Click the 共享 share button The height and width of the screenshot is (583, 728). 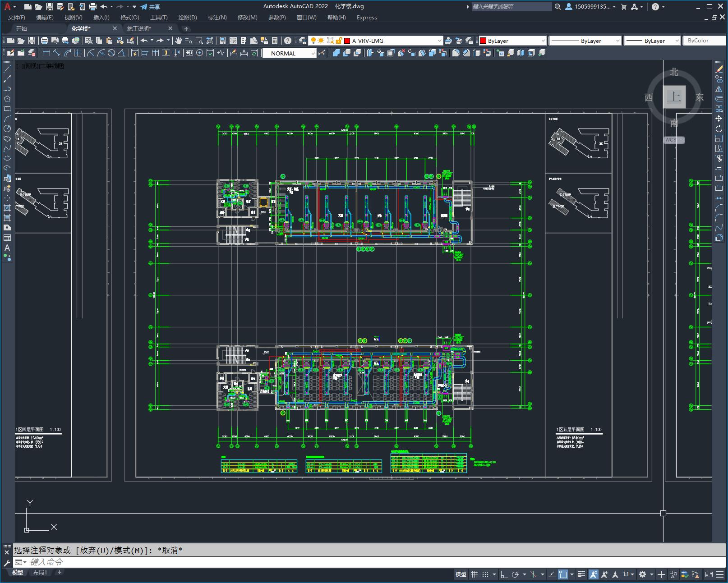point(150,7)
